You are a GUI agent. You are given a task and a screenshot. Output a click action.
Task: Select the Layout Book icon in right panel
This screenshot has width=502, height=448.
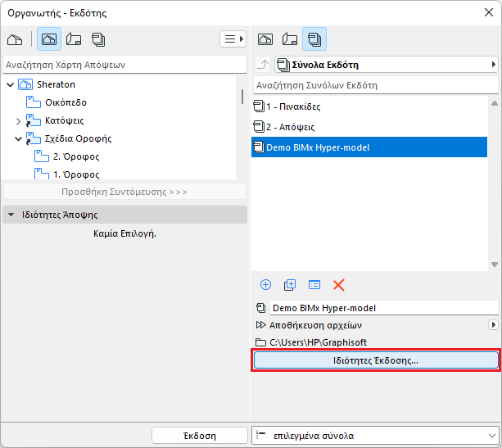(x=290, y=39)
